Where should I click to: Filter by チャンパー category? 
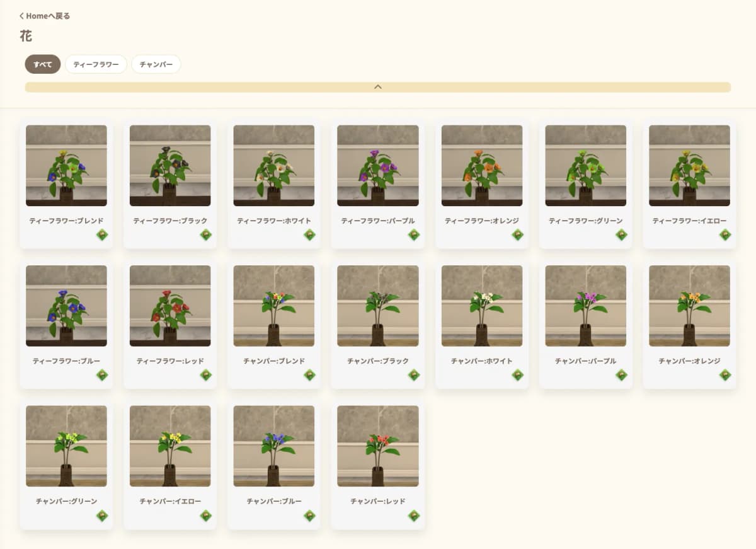pos(156,64)
